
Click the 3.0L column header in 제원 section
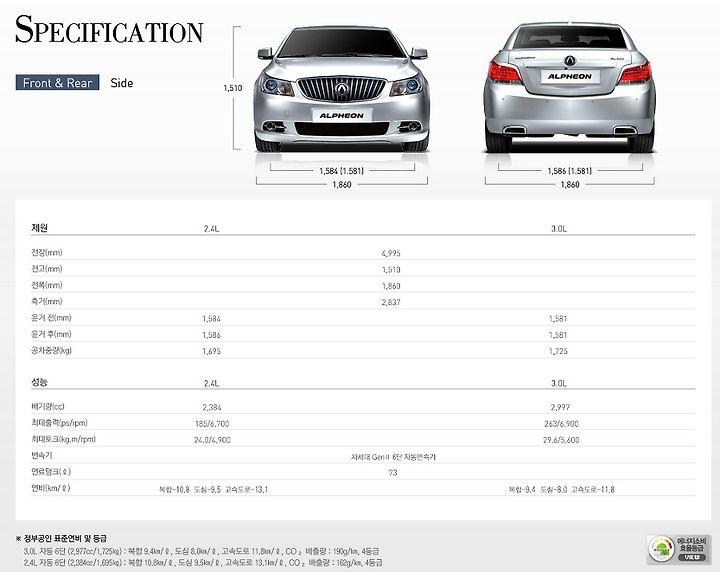(x=559, y=229)
